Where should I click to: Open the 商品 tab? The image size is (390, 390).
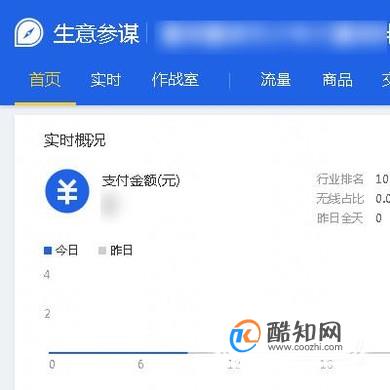click(x=337, y=80)
